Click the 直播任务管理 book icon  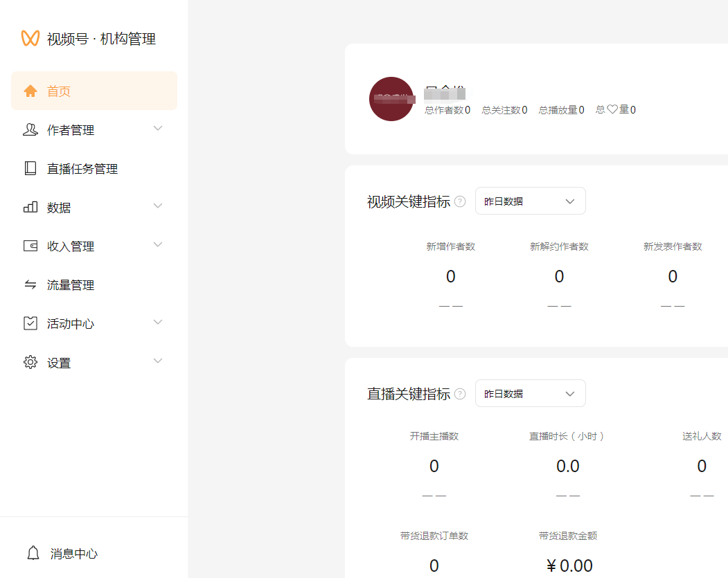click(30, 168)
